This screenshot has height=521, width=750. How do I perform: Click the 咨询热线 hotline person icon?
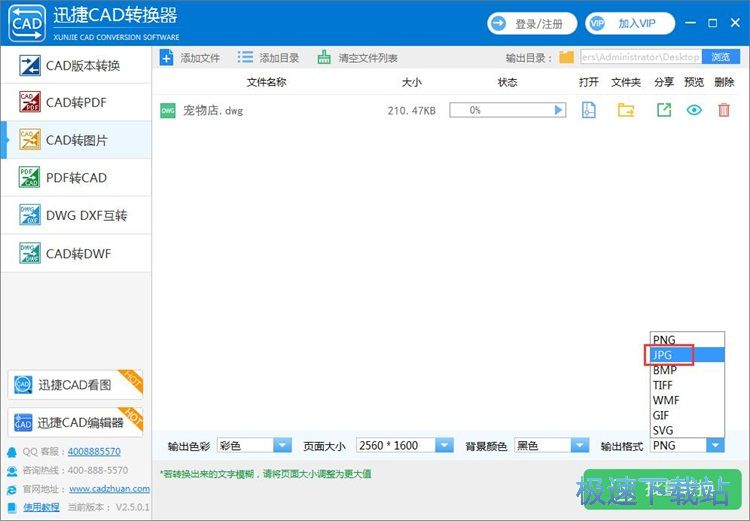coord(11,471)
